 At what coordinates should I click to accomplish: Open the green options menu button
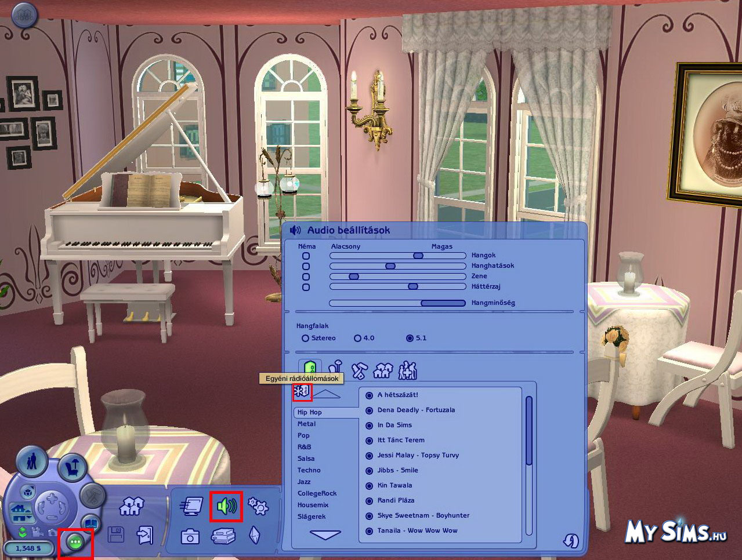tap(75, 542)
